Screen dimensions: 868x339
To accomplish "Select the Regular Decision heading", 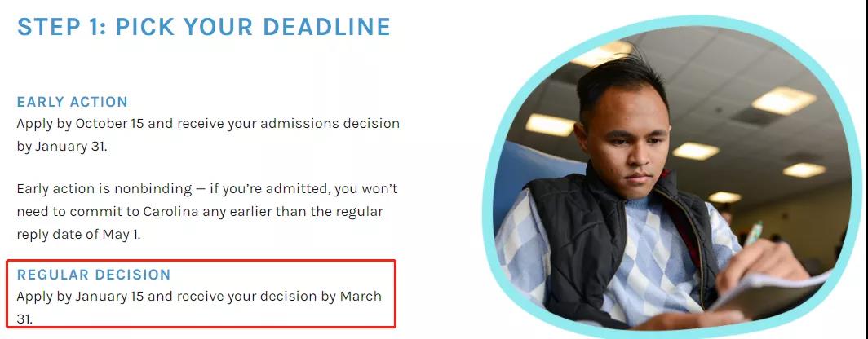I will [94, 275].
